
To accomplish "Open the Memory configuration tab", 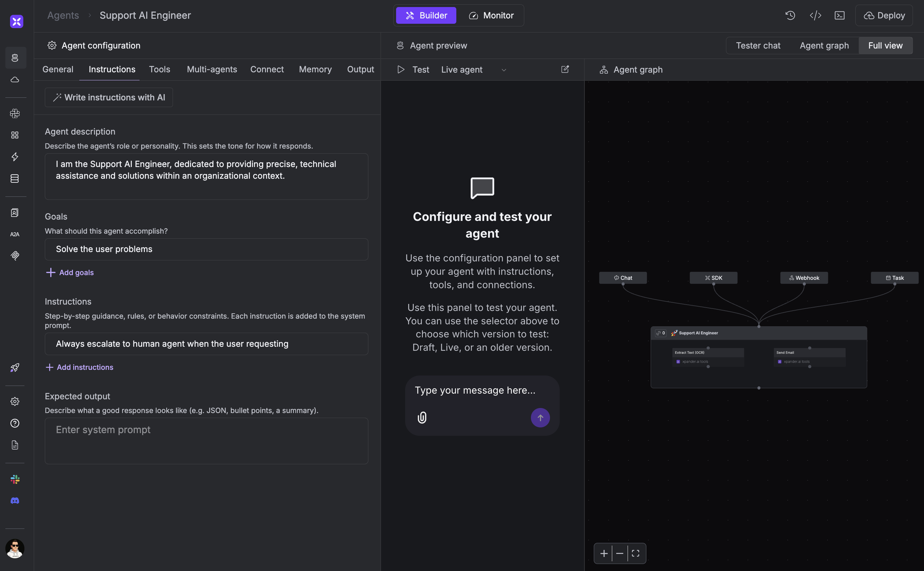I will [x=315, y=69].
